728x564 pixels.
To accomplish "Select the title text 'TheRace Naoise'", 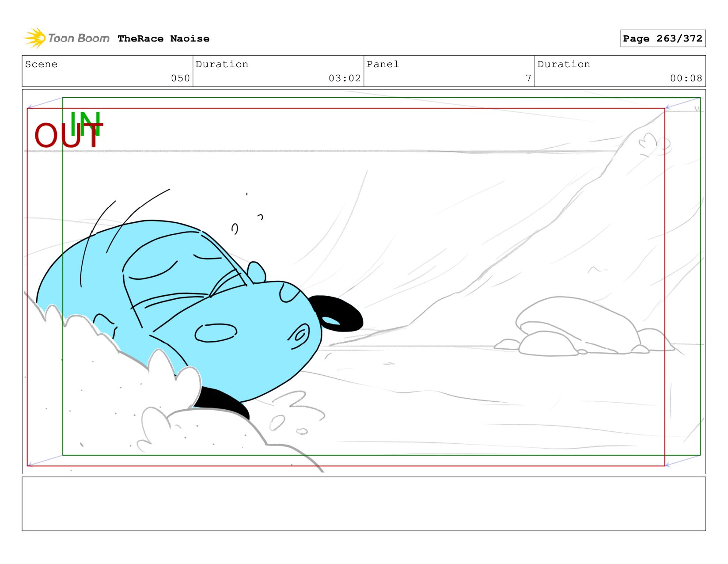I will [163, 38].
